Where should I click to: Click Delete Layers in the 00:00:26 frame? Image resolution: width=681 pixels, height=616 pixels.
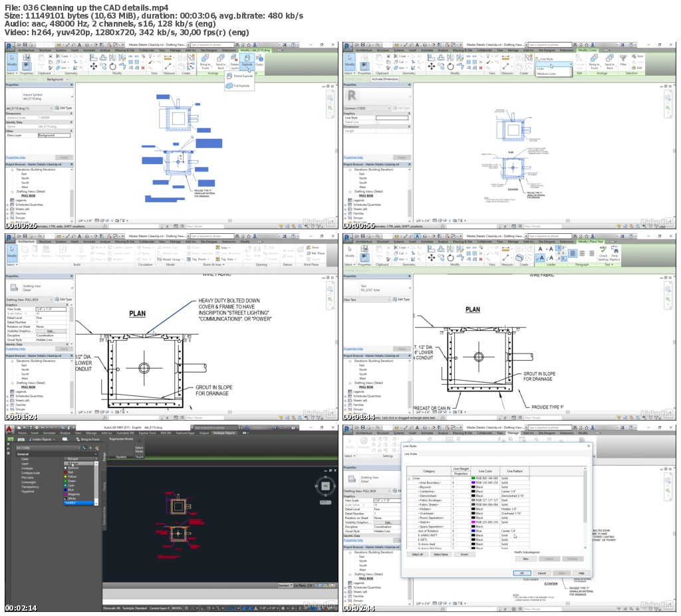tap(235, 60)
